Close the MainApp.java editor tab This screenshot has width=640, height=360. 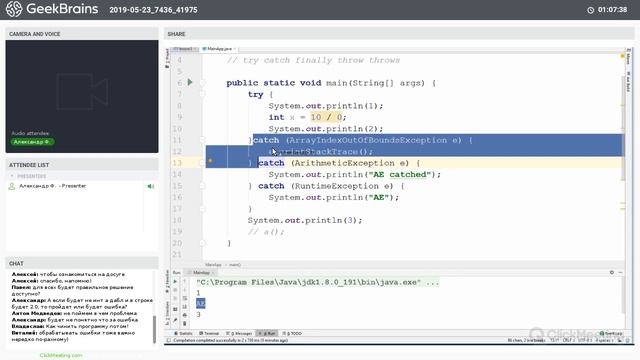(235, 49)
